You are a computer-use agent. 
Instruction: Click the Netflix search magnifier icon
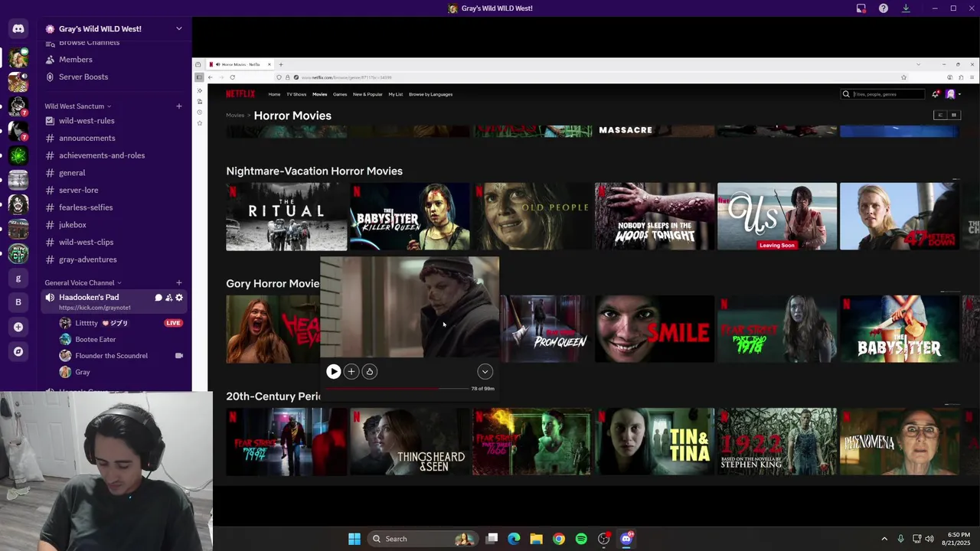[846, 94]
